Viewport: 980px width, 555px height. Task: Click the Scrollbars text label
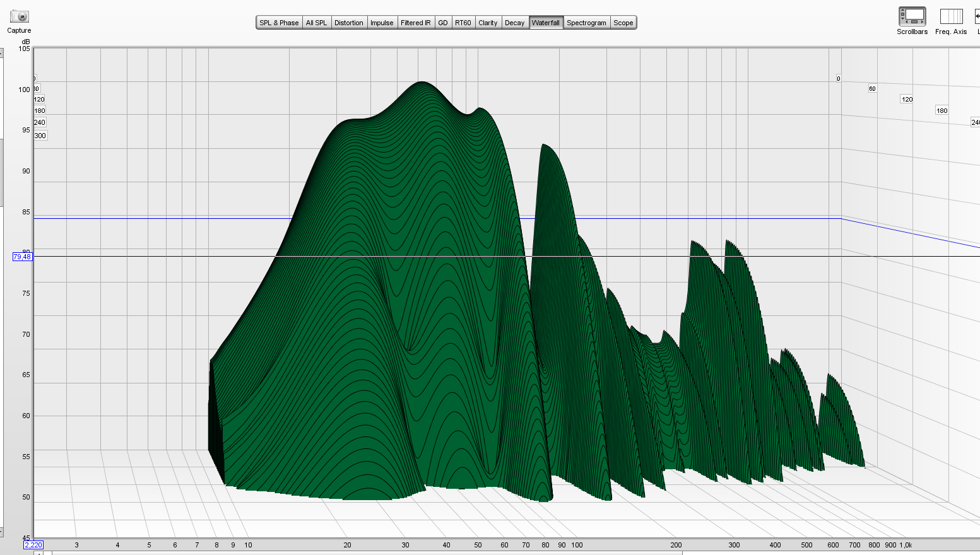pyautogui.click(x=912, y=32)
